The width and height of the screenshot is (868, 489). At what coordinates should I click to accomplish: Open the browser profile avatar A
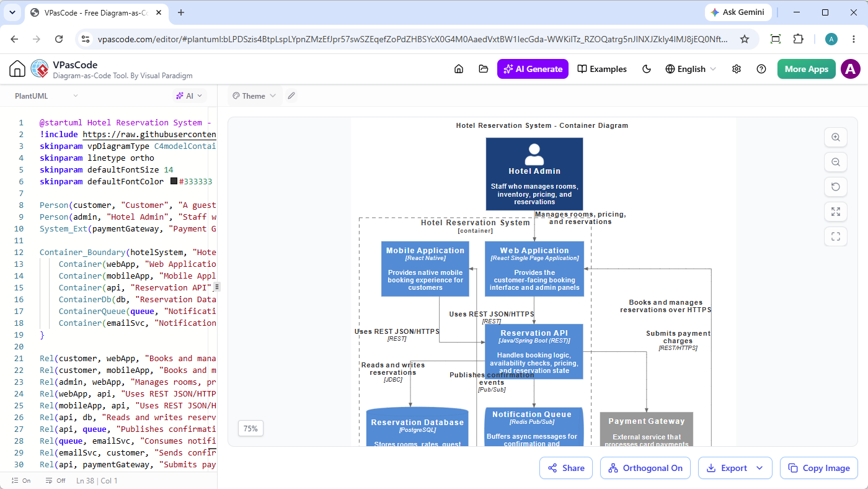click(831, 39)
